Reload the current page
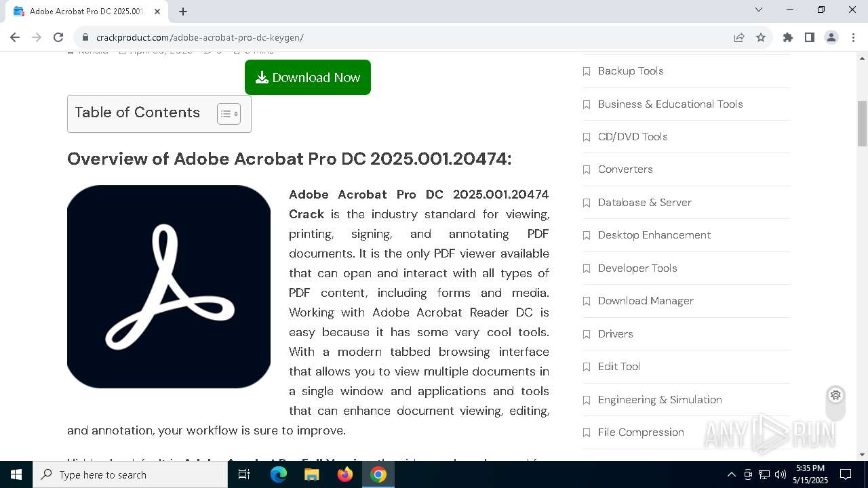This screenshot has width=868, height=488. [58, 37]
